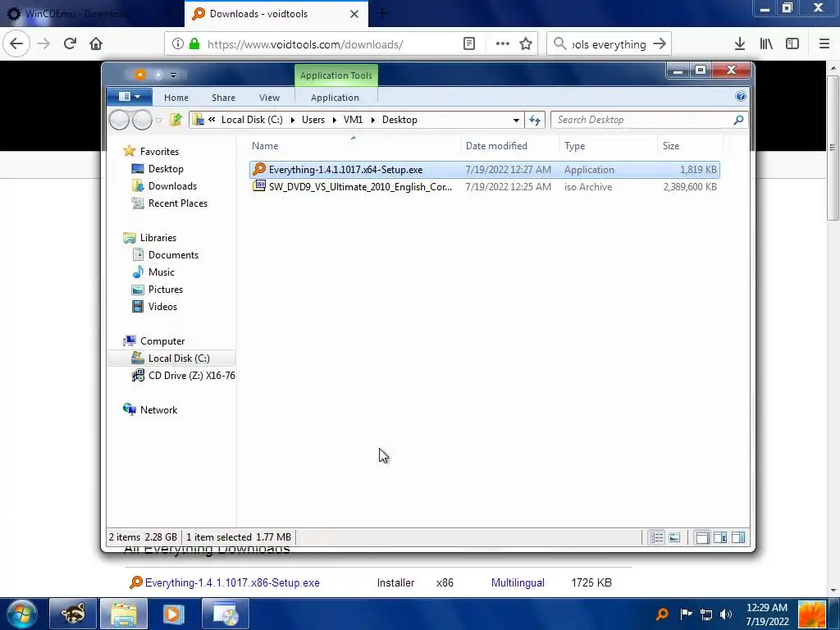Open the address bar history dropdown arrow
Viewport: 840px width, 630px height.
click(x=516, y=120)
